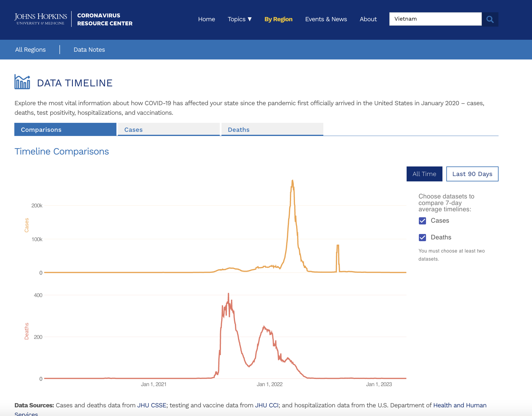Show the Last 90 Days range

click(x=472, y=174)
